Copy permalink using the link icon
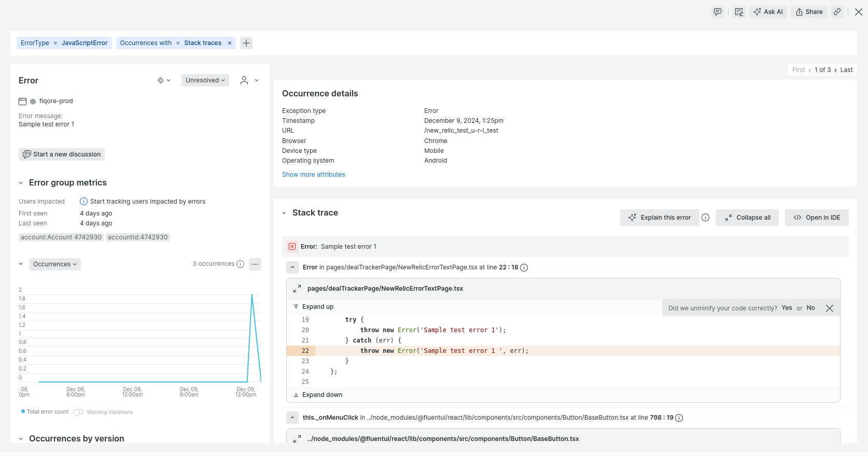 837,12
